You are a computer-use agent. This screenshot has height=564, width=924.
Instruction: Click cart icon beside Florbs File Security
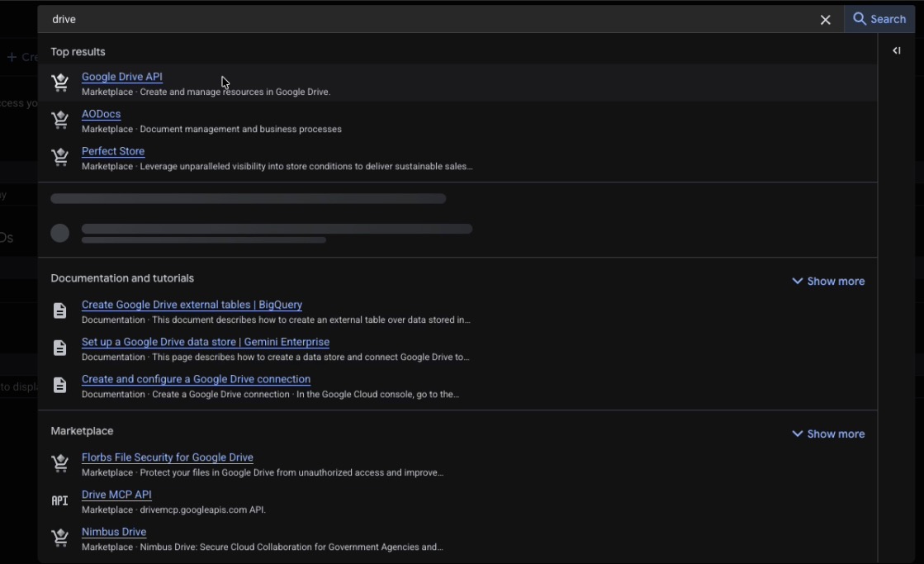pyautogui.click(x=59, y=463)
